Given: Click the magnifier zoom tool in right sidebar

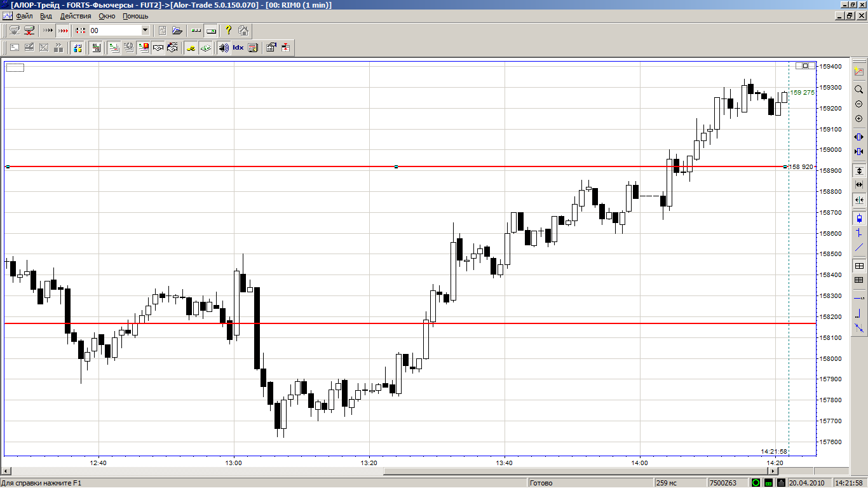Looking at the screenshot, I should click(x=859, y=90).
